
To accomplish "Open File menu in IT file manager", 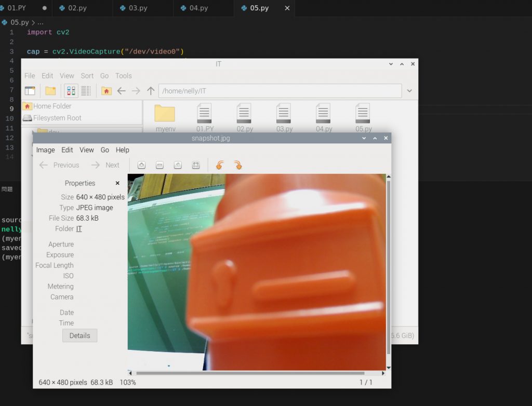I will tap(30, 76).
